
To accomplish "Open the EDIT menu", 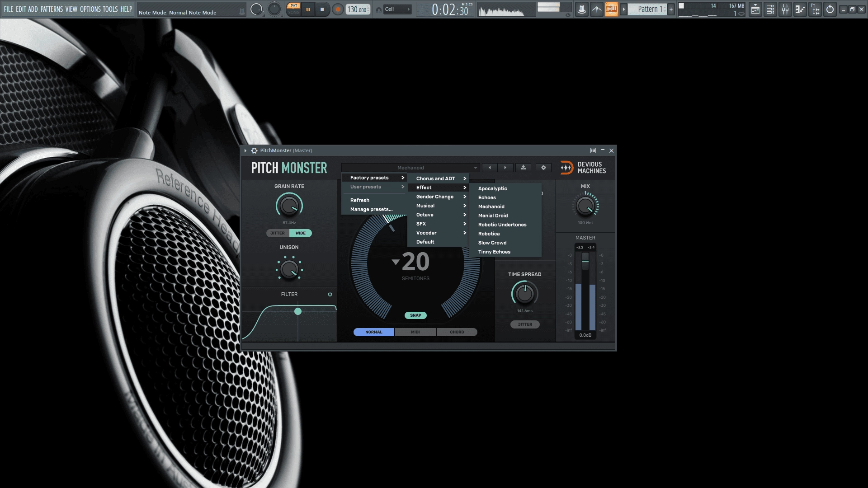I will (21, 9).
